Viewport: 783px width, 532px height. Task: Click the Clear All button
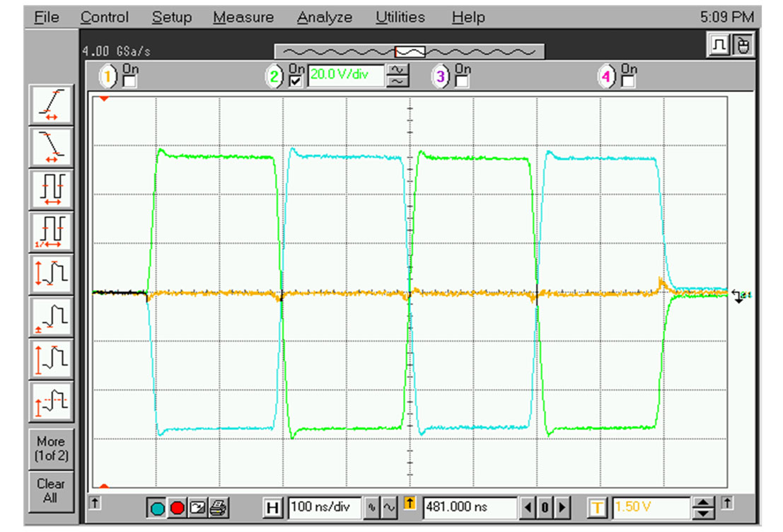click(50, 491)
